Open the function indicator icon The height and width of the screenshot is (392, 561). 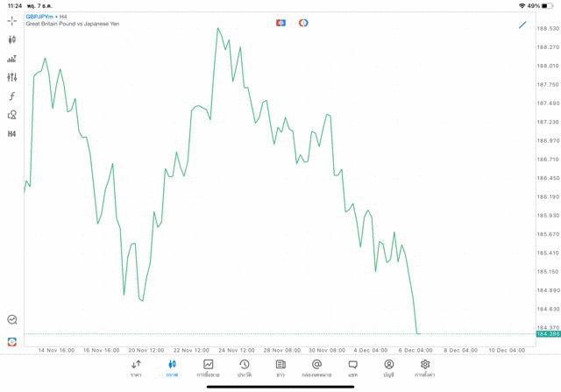click(12, 96)
